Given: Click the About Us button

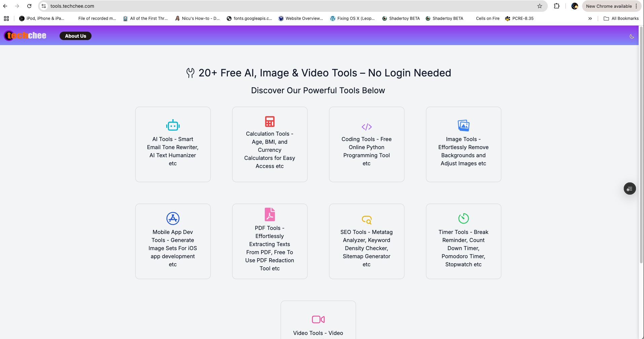Looking at the screenshot, I should pyautogui.click(x=75, y=36).
